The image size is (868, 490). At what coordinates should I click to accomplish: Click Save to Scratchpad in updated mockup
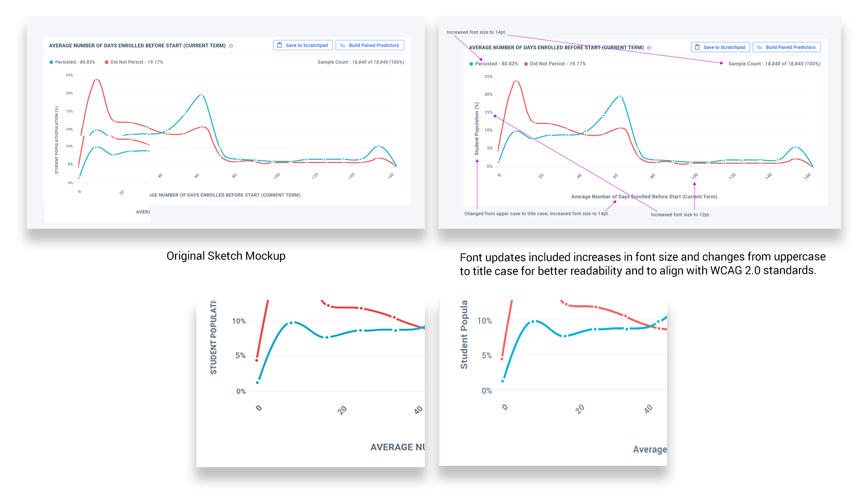click(720, 47)
